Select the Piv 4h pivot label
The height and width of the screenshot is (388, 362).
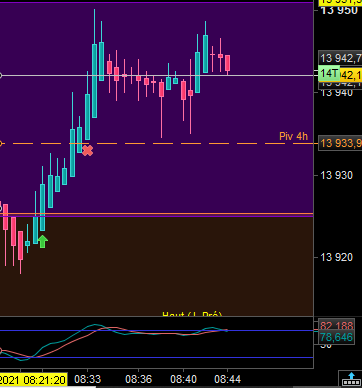pos(293,136)
